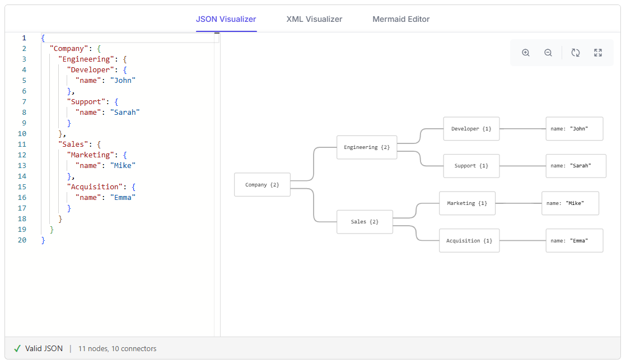Click the name: "John" leaf node

click(574, 128)
